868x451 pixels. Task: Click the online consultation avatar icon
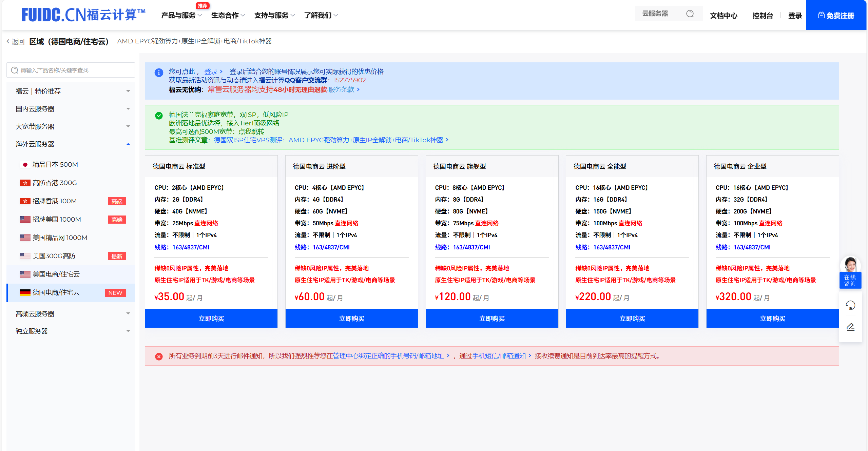point(850,264)
